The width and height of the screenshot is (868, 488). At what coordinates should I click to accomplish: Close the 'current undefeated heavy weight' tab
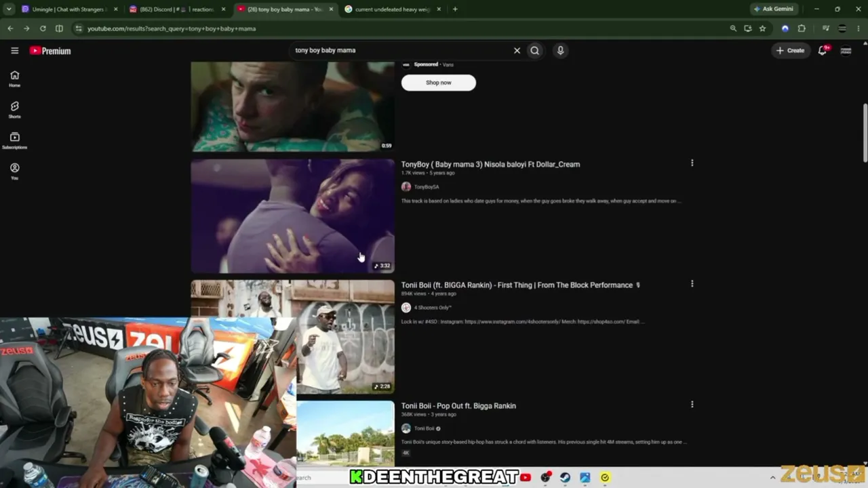click(x=439, y=9)
